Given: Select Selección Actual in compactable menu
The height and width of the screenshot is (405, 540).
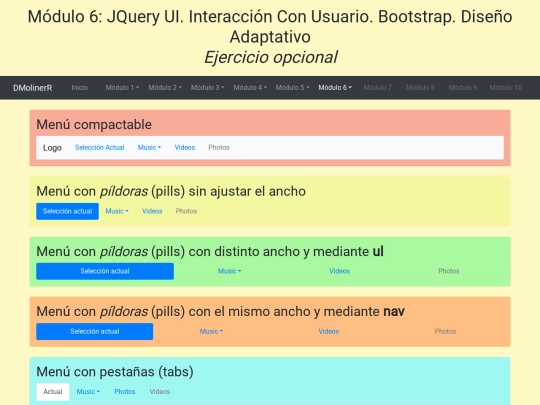Looking at the screenshot, I should point(100,147).
